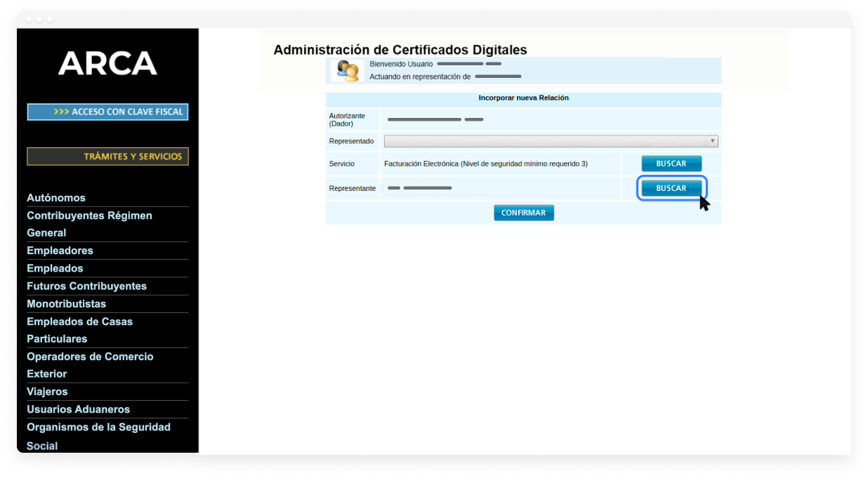Click 'Actuando en representación de' text
Viewport: 868px width, 478px height.
click(420, 77)
